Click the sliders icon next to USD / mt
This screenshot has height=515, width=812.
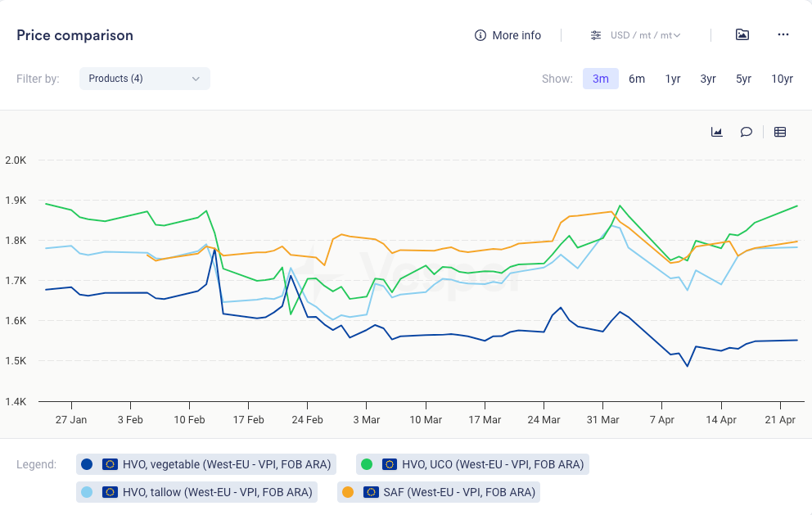[596, 35]
